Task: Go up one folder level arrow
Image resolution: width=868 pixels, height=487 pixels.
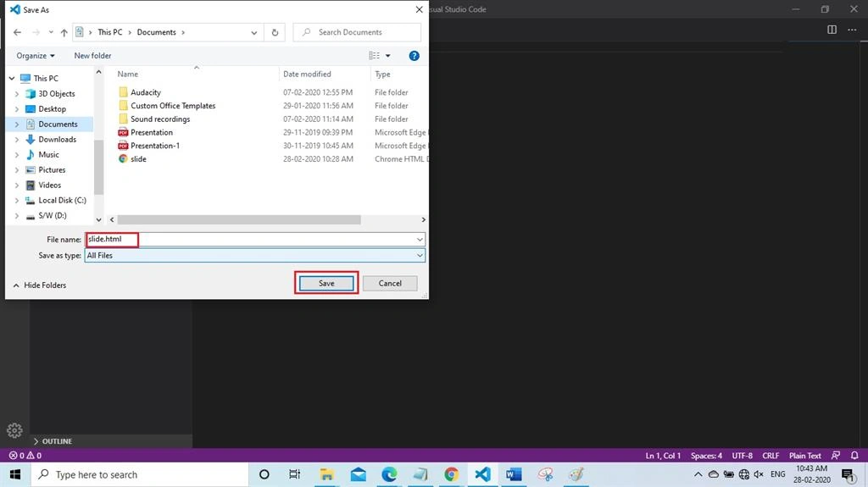Action: point(64,32)
